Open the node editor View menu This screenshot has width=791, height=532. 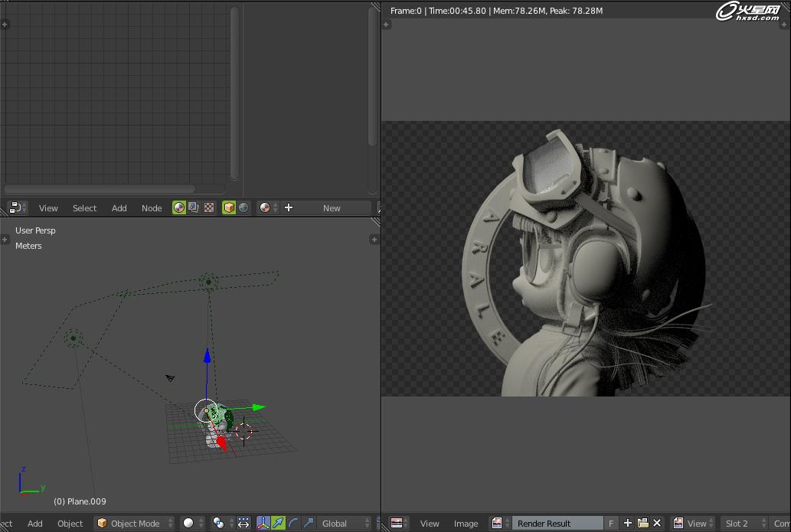click(48, 207)
